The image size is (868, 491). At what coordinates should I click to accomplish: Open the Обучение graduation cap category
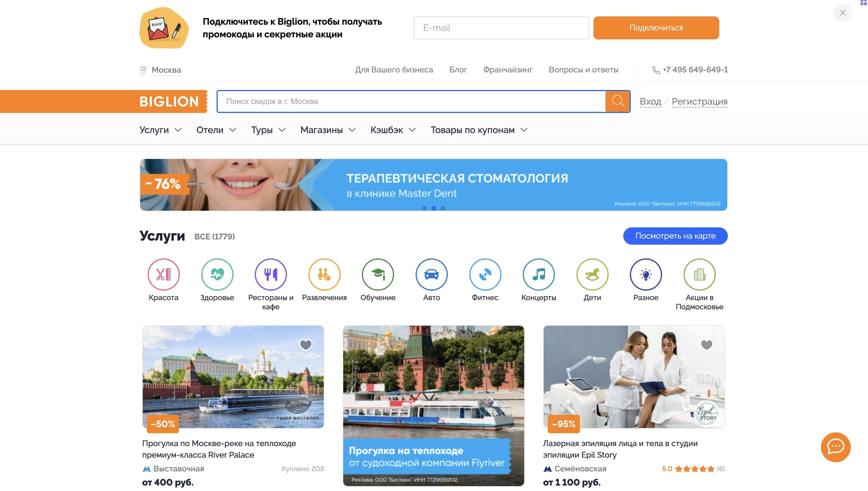(378, 274)
